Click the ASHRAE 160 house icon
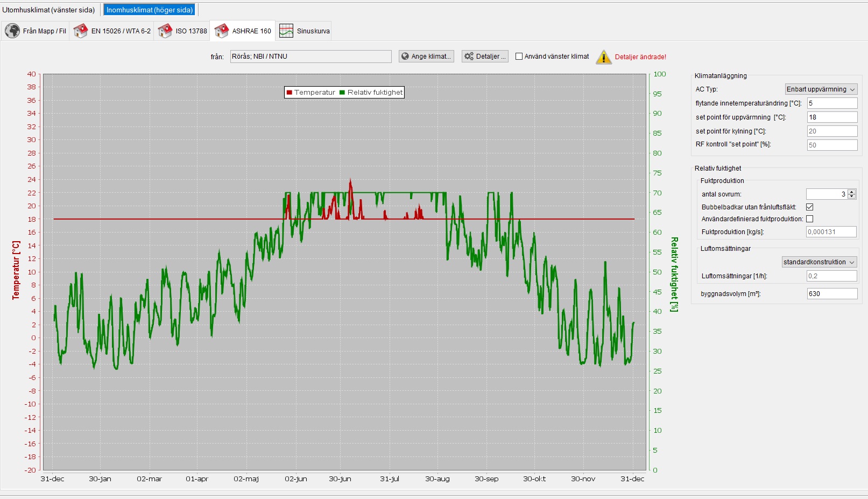Image resolution: width=868 pixels, height=499 pixels. click(x=222, y=31)
